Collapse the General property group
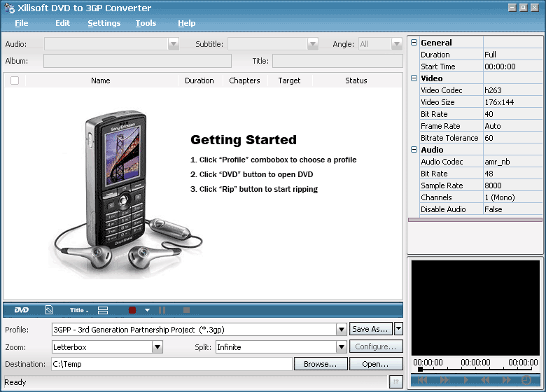 tap(414, 43)
